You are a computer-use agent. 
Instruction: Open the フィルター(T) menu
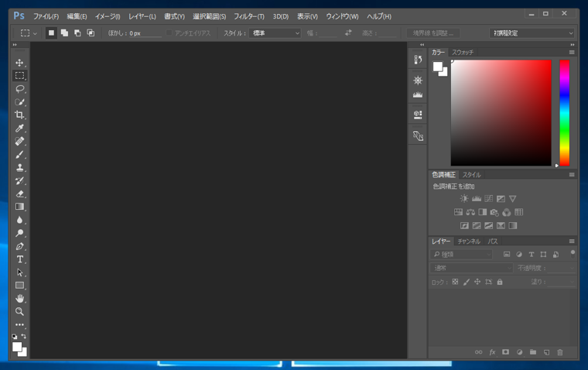click(x=249, y=16)
